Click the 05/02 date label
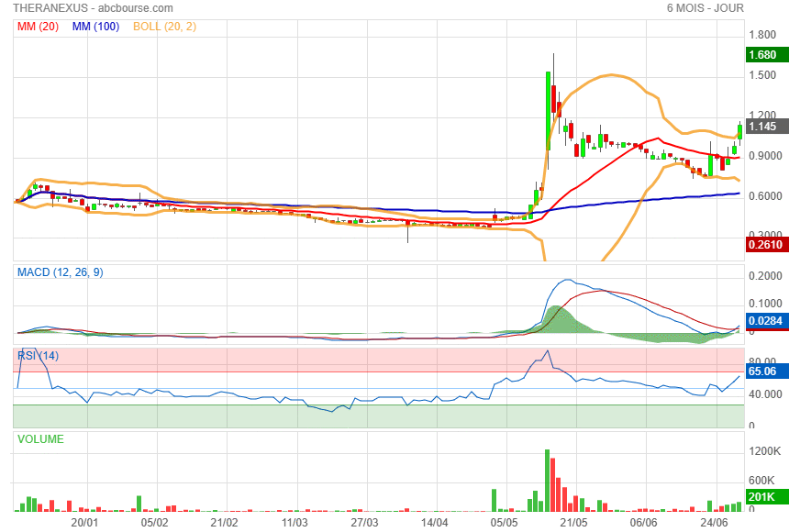Image resolution: width=789 pixels, height=532 pixels. 154,523
